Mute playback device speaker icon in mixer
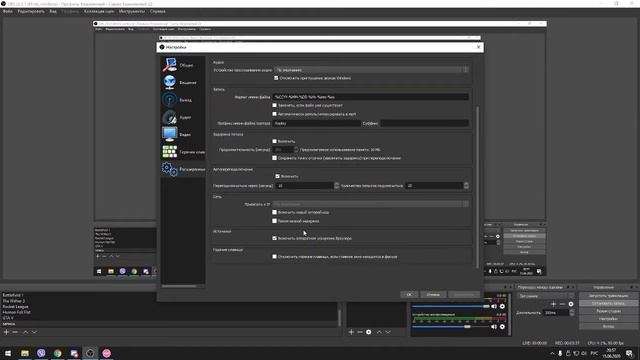640x360 pixels. pyautogui.click(x=494, y=327)
